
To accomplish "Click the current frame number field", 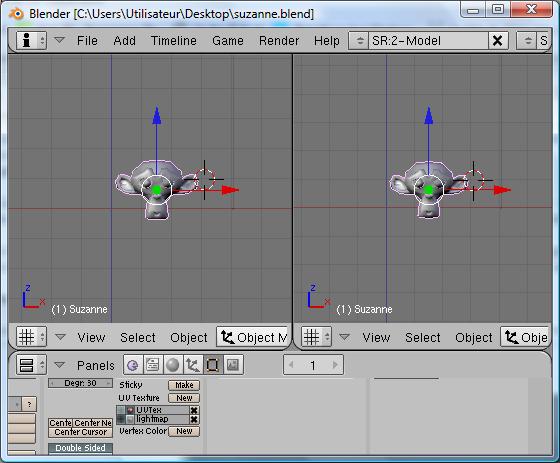I will tap(313, 365).
